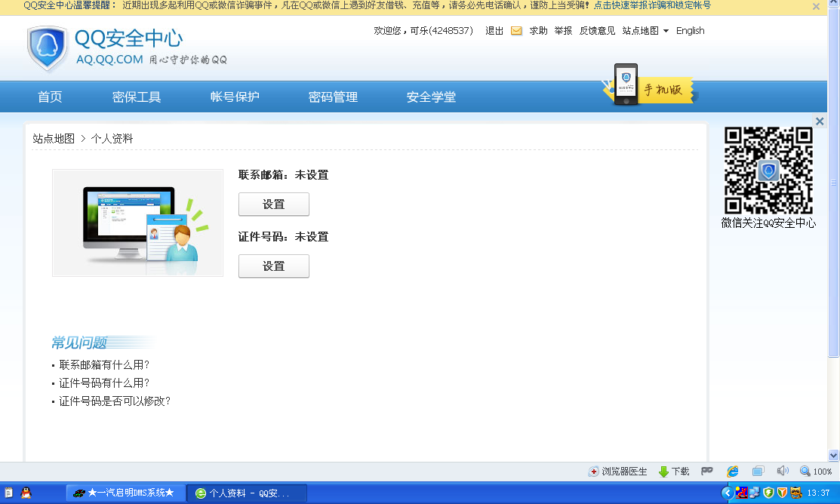Open the 安全学堂 menu
840x504 pixels.
[431, 97]
